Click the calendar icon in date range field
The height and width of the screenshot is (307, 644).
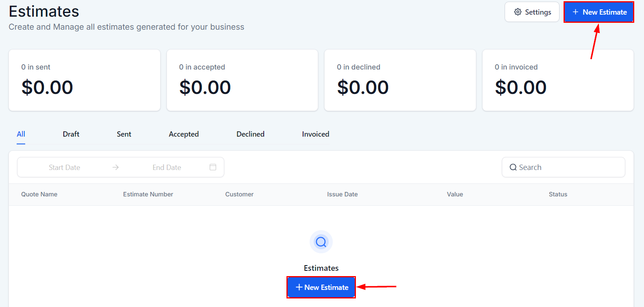[x=213, y=167]
